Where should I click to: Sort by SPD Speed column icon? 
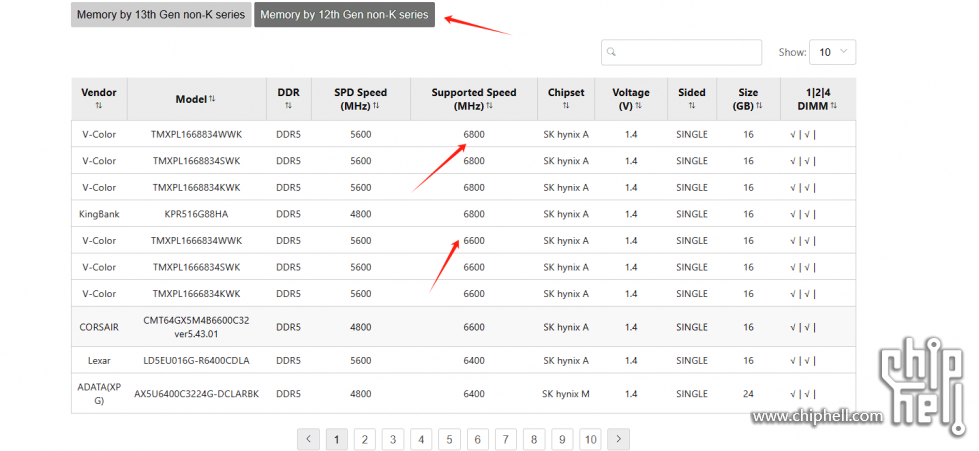tap(376, 106)
